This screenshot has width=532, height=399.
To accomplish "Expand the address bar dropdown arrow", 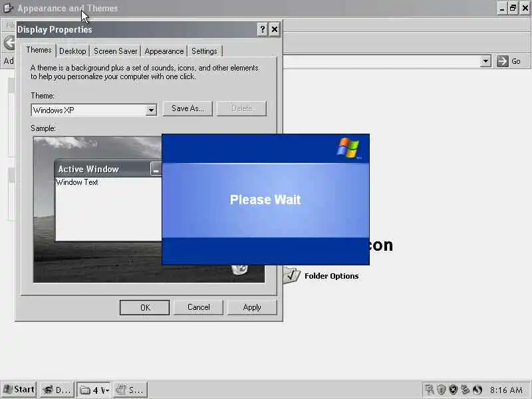I will coord(486,61).
